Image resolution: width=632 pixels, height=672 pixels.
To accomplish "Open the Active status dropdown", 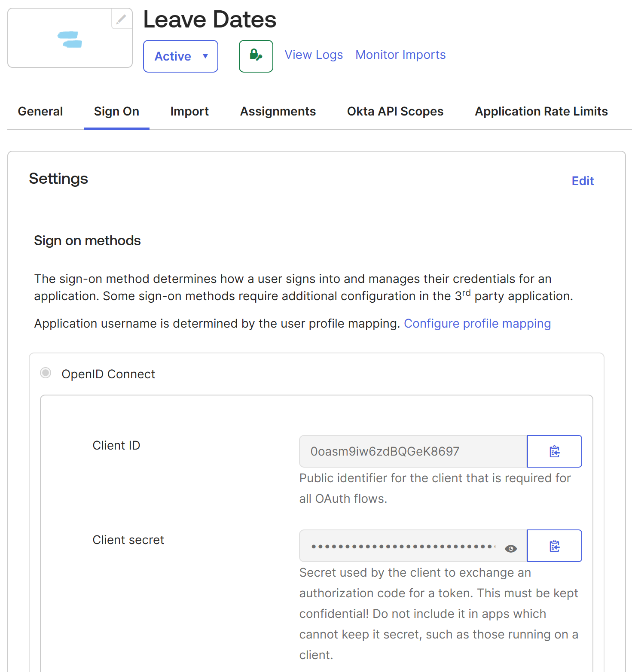I will (x=180, y=56).
